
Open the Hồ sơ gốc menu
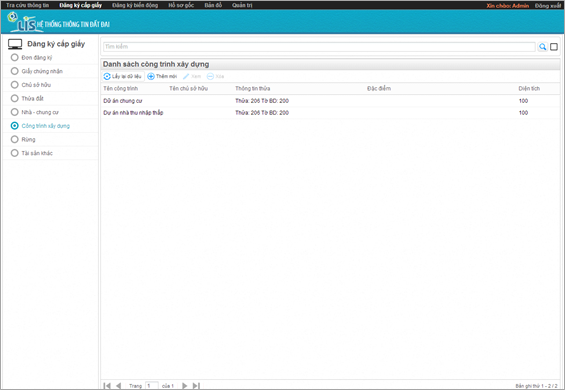181,5
